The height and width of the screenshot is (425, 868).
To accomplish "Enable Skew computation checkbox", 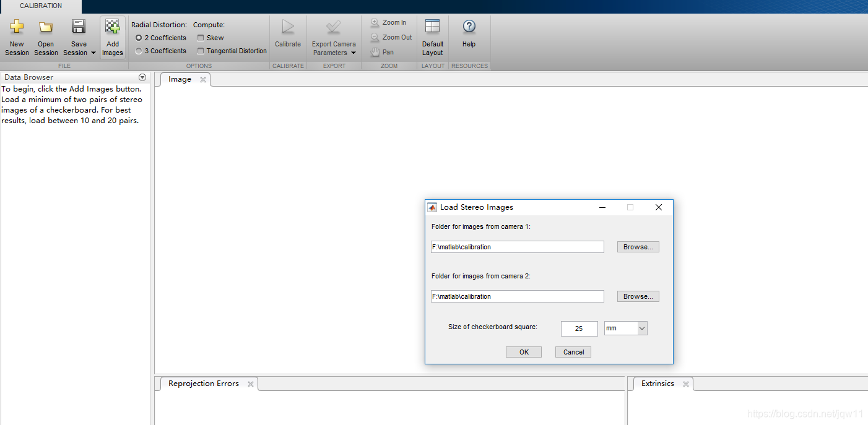I will click(x=201, y=38).
